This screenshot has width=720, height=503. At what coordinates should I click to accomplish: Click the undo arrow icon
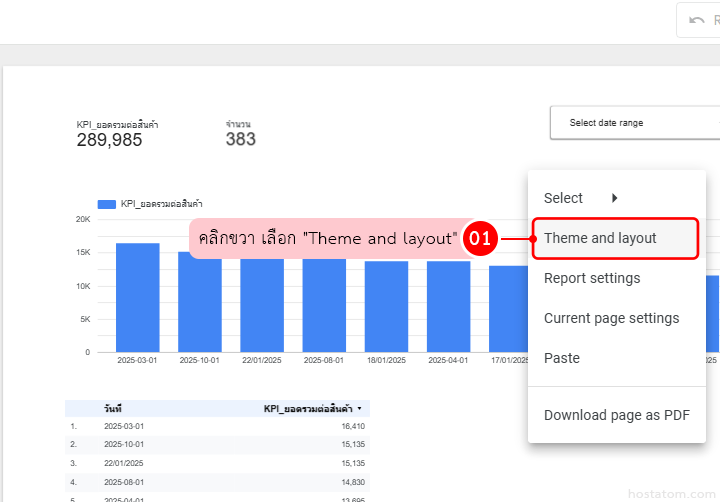(697, 20)
